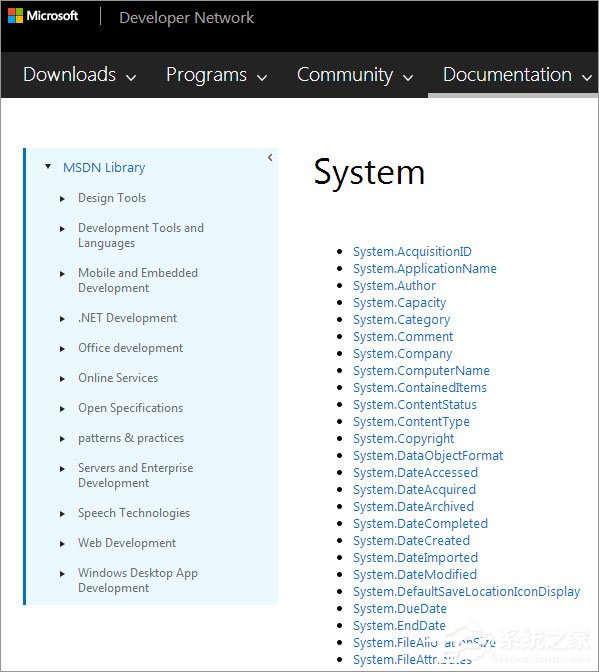This screenshot has height=672, width=599.
Task: Expand the Speech Technologies arrow
Action: pyautogui.click(x=63, y=513)
